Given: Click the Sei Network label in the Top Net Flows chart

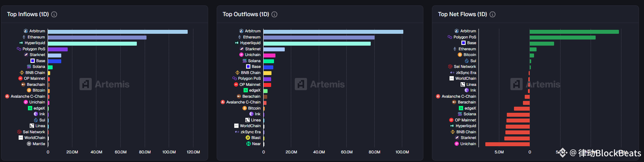Looking at the screenshot, I should (465, 67).
